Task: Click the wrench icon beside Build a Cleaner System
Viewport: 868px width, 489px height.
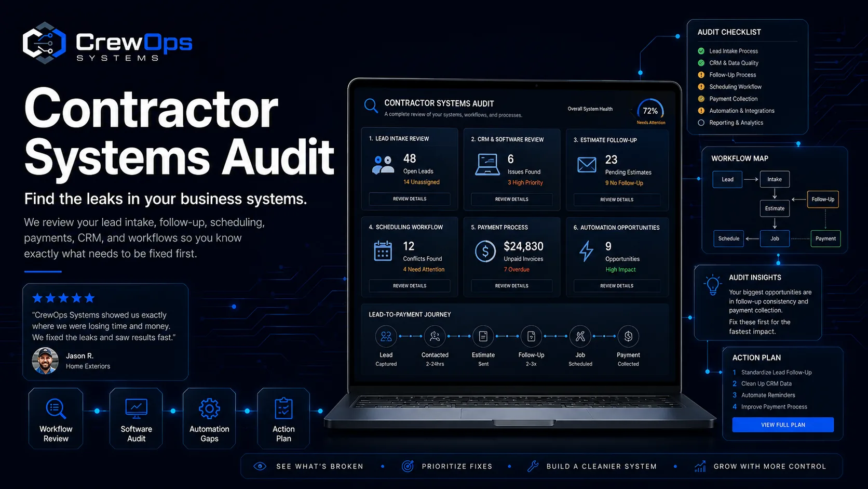Action: point(533,466)
